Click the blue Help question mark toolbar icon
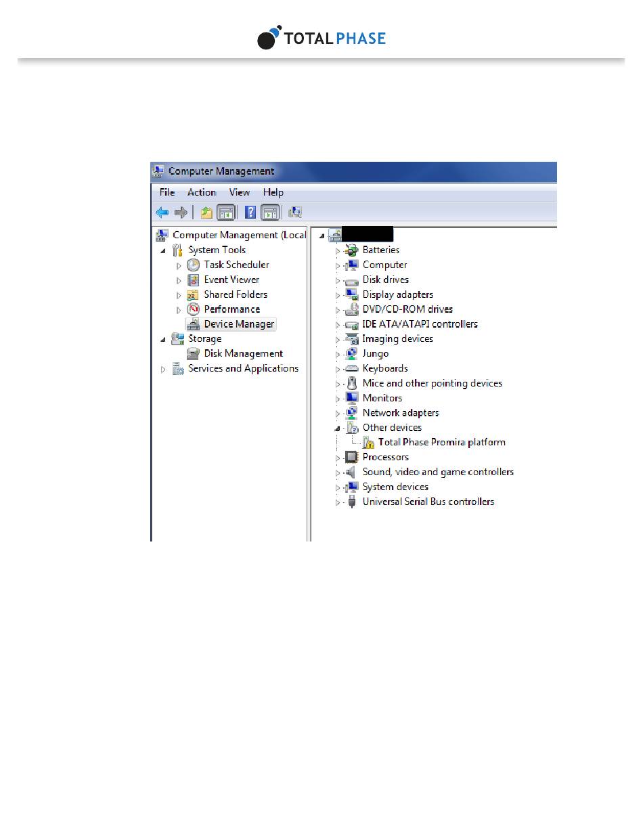Screen dimensions: 643x840 tap(250, 213)
